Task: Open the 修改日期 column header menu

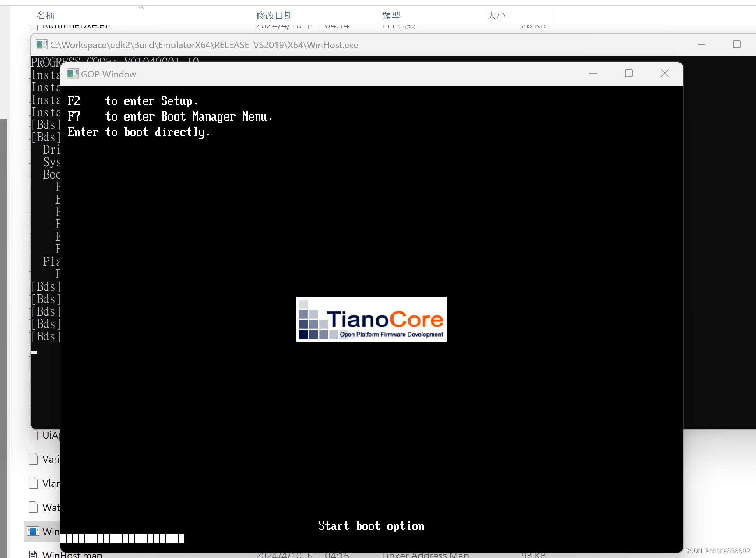Action: pos(274,15)
